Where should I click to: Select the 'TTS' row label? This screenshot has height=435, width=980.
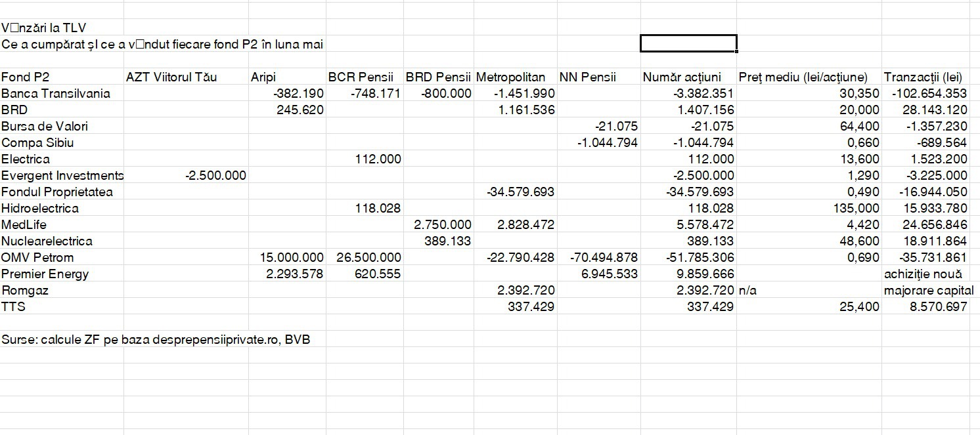[x=12, y=306]
